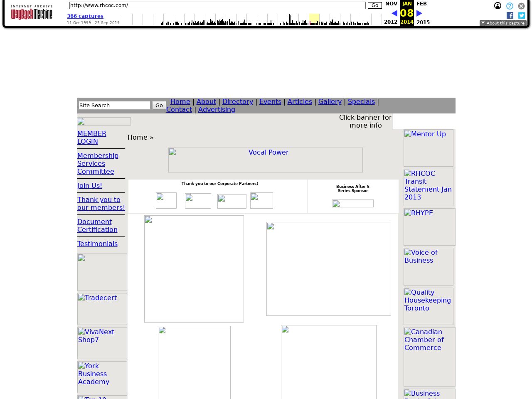Expand About this capture
The height and width of the screenshot is (399, 532).
pyautogui.click(x=503, y=23)
